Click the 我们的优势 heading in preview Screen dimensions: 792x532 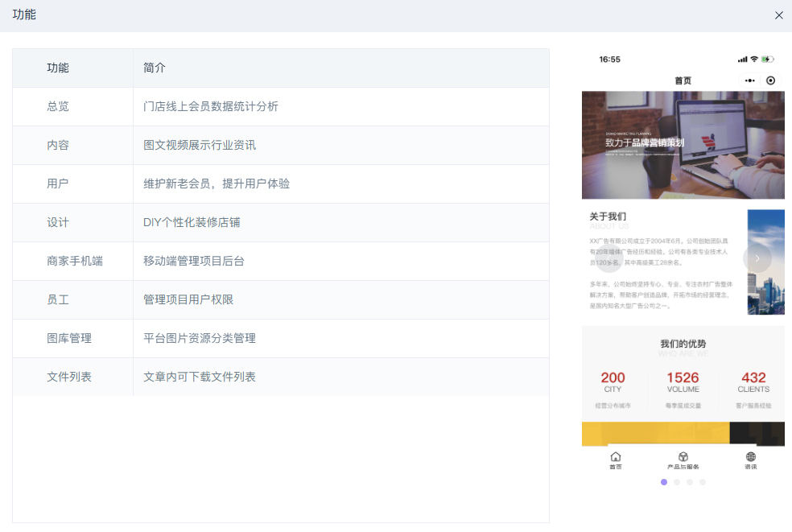coord(683,344)
